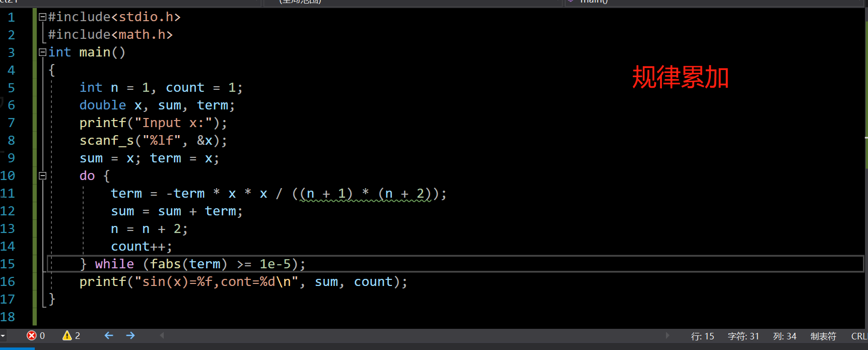Collapse the #include block fold marker
This screenshot has height=350, width=868.
pyautogui.click(x=43, y=17)
